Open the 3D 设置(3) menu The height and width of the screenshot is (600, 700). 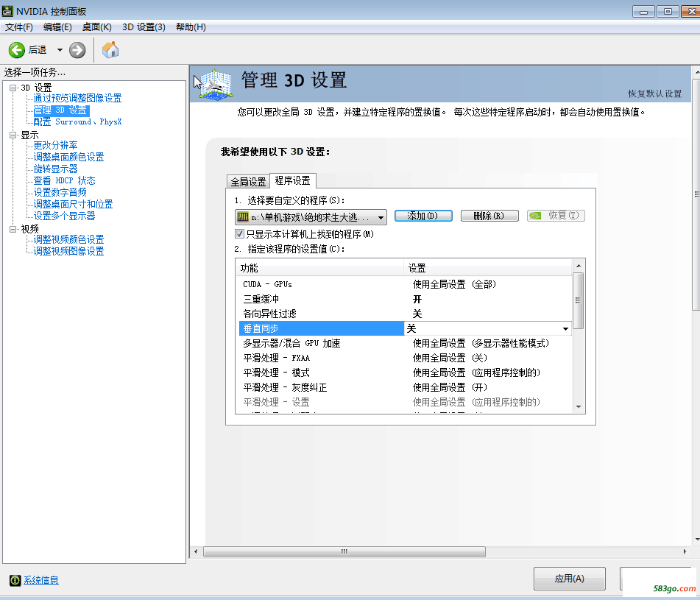144,27
